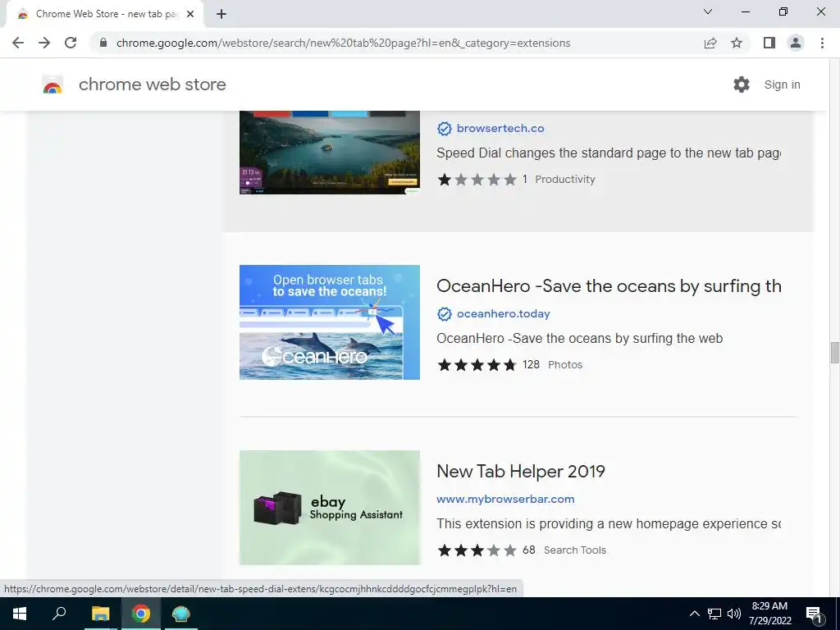Click the Photos category label
This screenshot has width=840, height=630.
coord(565,365)
